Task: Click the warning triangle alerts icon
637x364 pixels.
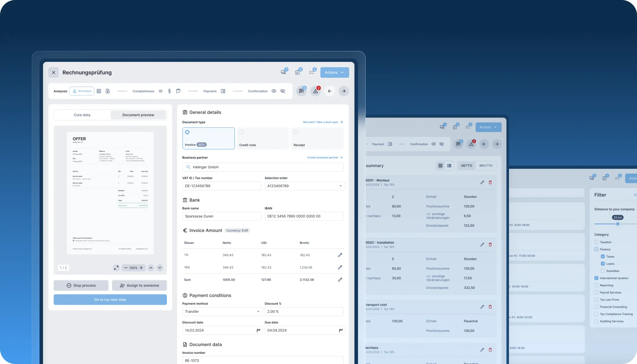Action: pyautogui.click(x=315, y=91)
